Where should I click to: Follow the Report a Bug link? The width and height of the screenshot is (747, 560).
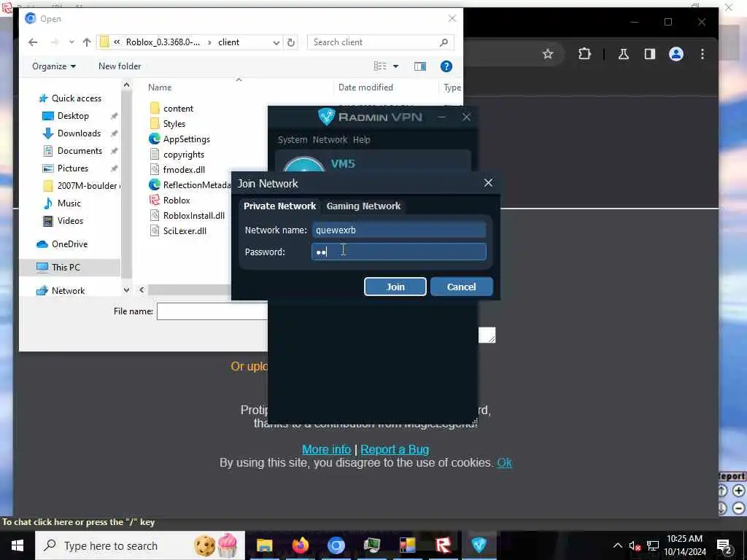[395, 449]
